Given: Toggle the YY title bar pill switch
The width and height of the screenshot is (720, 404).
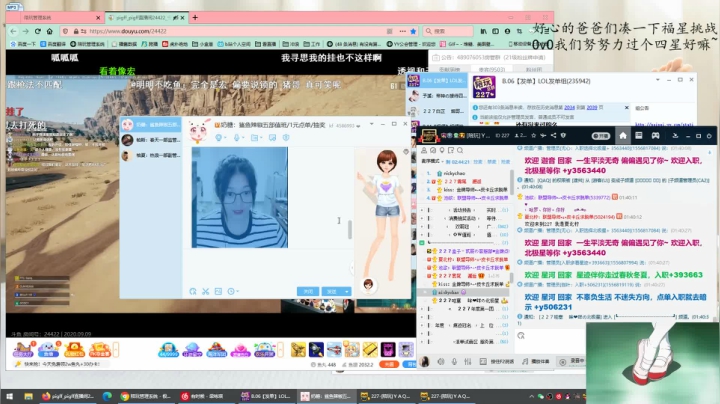Looking at the screenshot, I should [x=601, y=136].
